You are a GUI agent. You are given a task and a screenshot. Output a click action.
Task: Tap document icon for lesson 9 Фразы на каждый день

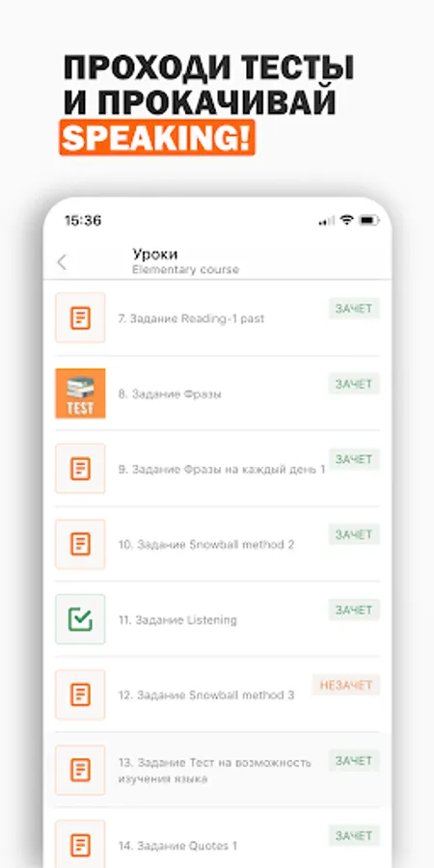(80, 469)
